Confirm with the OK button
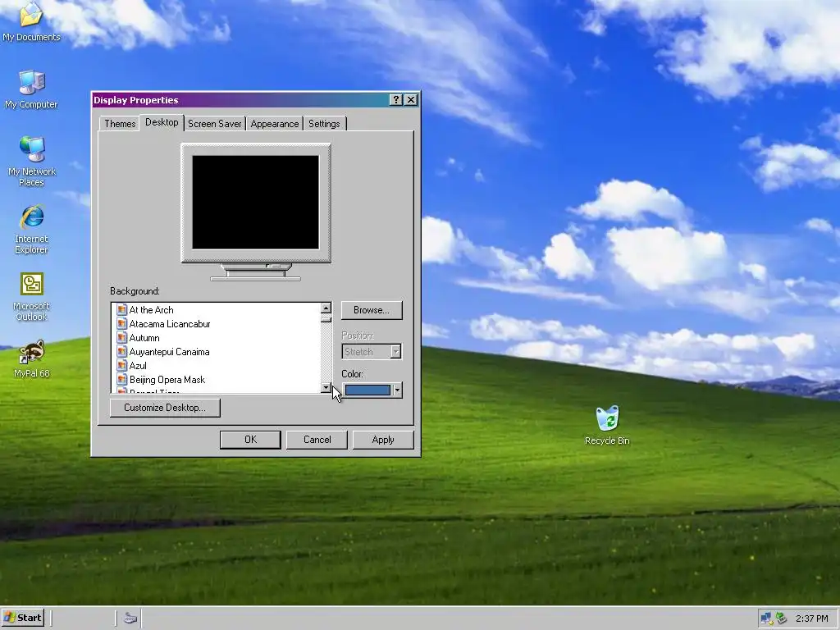Viewport: 840px width, 630px height. 250,440
